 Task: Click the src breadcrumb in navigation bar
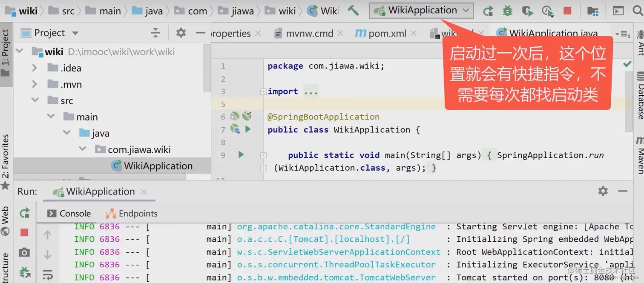62,11
